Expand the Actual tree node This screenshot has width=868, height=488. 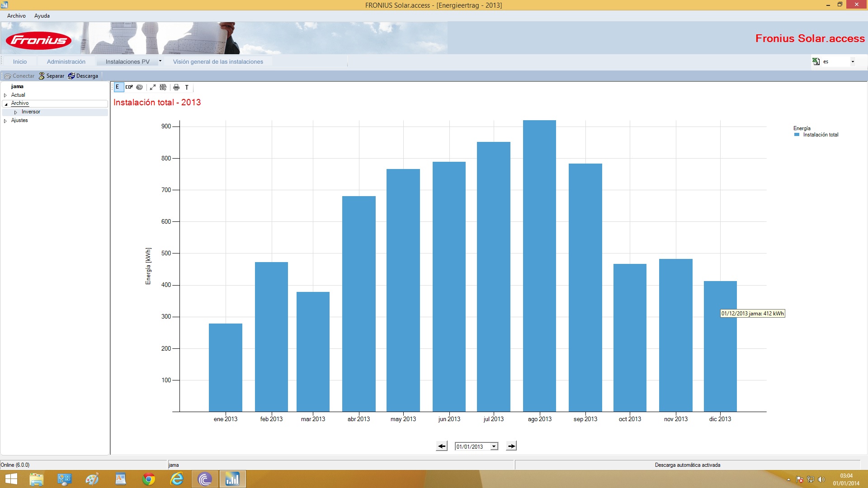(5, 95)
